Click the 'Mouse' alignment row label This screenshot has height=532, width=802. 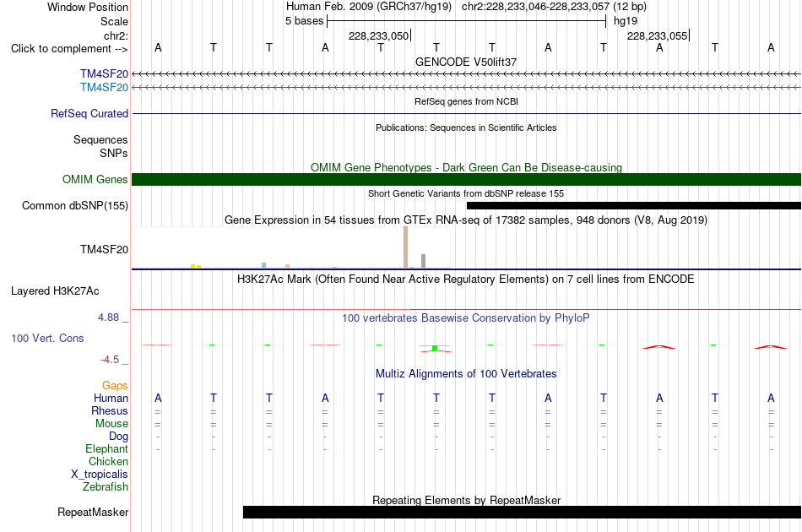point(111,424)
